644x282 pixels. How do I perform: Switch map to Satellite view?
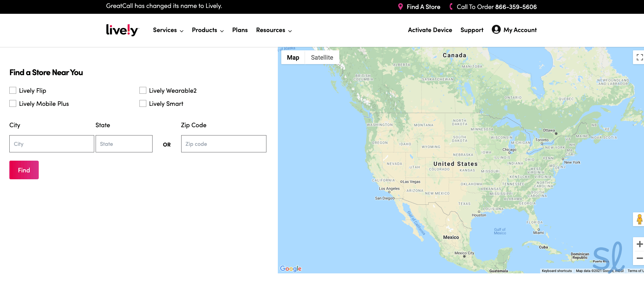point(322,58)
